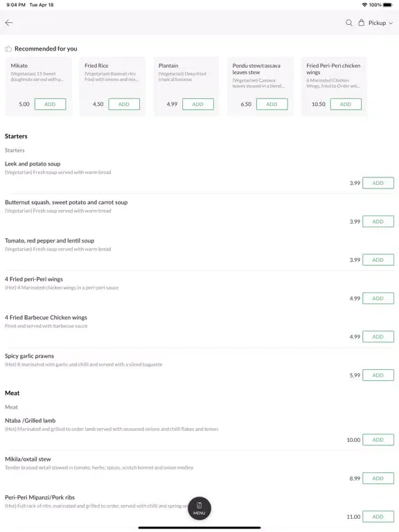Tap the back arrow icon
This screenshot has height=532, width=399.
click(9, 23)
